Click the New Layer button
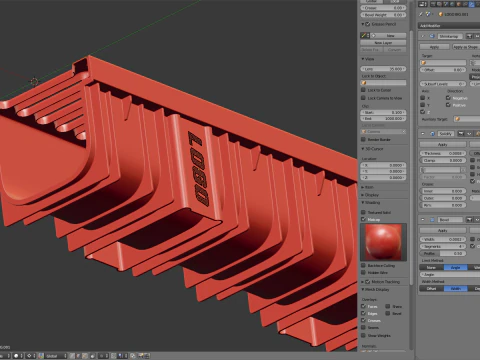The width and height of the screenshot is (480, 360). (x=383, y=43)
